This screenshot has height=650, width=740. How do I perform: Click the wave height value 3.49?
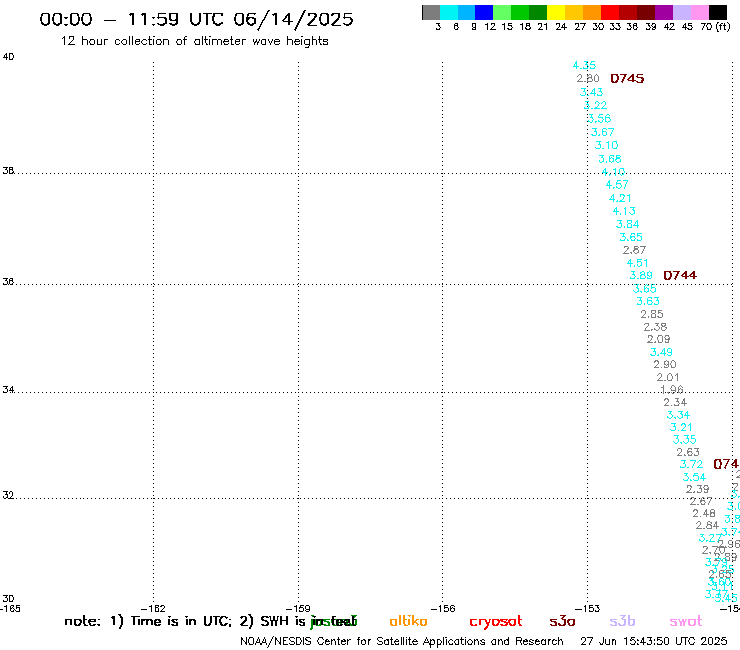[661, 352]
